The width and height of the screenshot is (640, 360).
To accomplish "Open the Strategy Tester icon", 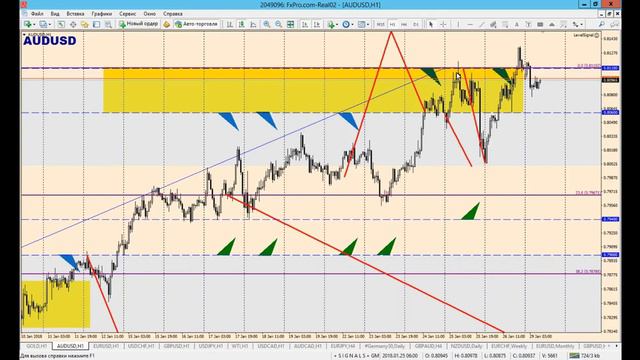I will pos(108,24).
